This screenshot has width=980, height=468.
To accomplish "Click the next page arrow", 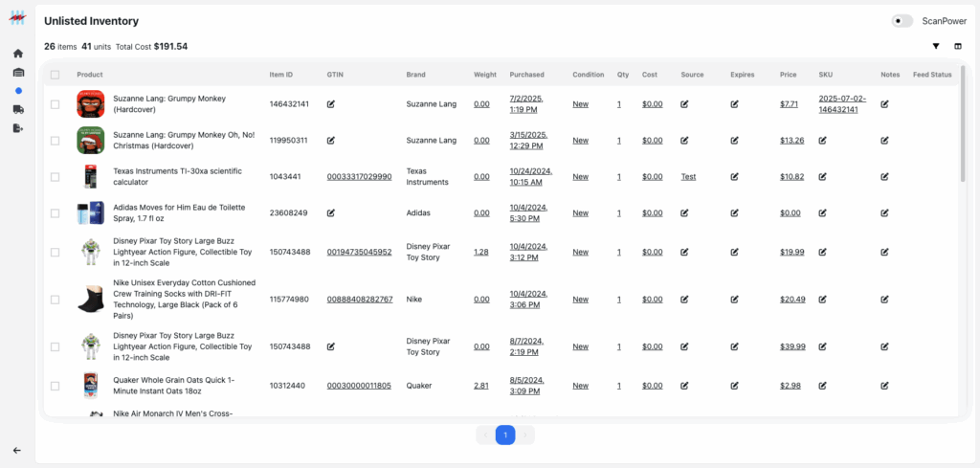I will tap(525, 435).
